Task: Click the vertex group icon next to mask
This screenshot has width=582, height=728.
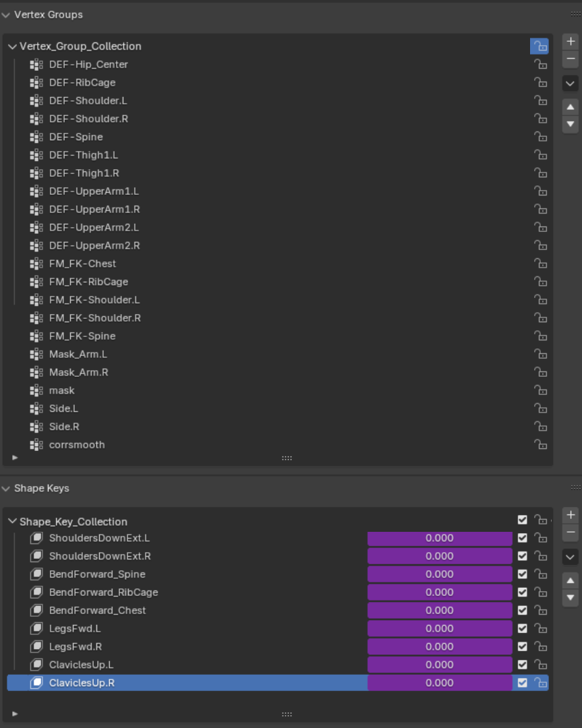Action: point(36,390)
